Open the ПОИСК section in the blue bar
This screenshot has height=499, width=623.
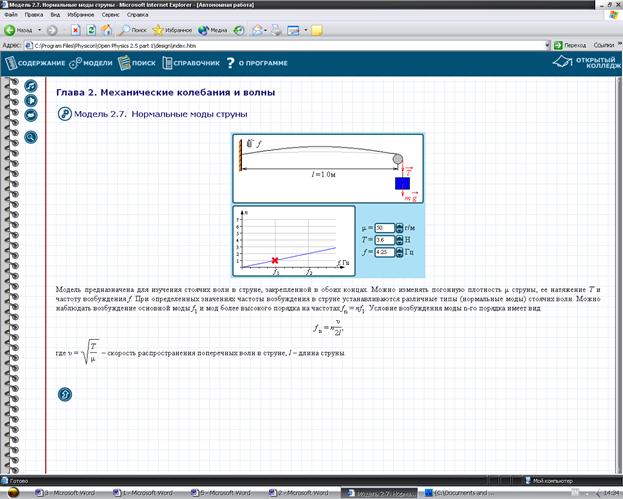pyautogui.click(x=137, y=63)
